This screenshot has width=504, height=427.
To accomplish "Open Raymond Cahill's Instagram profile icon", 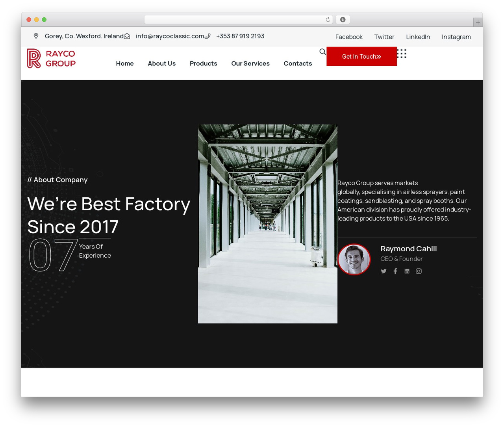I will 419,271.
